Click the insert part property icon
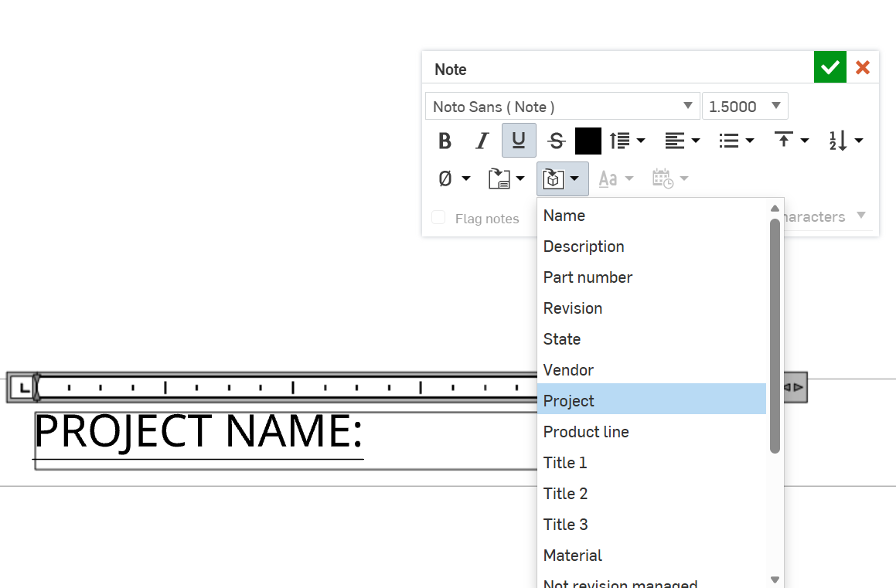896x588 pixels. tap(554, 178)
